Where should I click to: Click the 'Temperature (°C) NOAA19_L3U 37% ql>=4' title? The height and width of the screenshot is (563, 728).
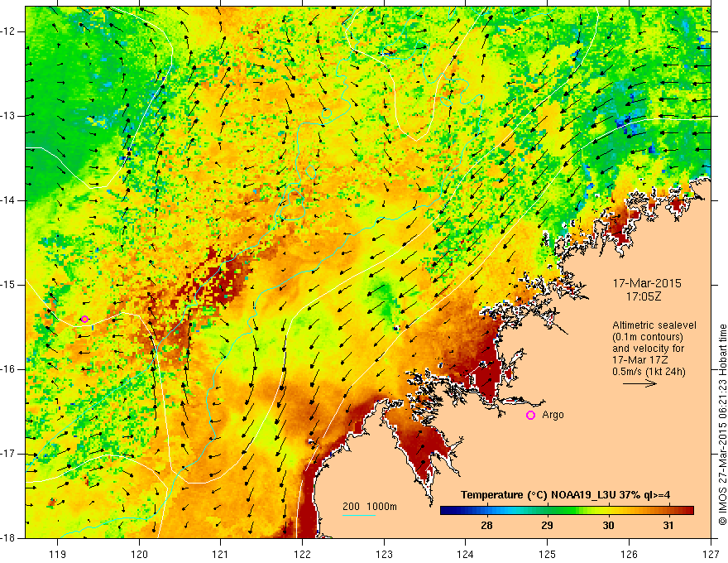coord(565,495)
